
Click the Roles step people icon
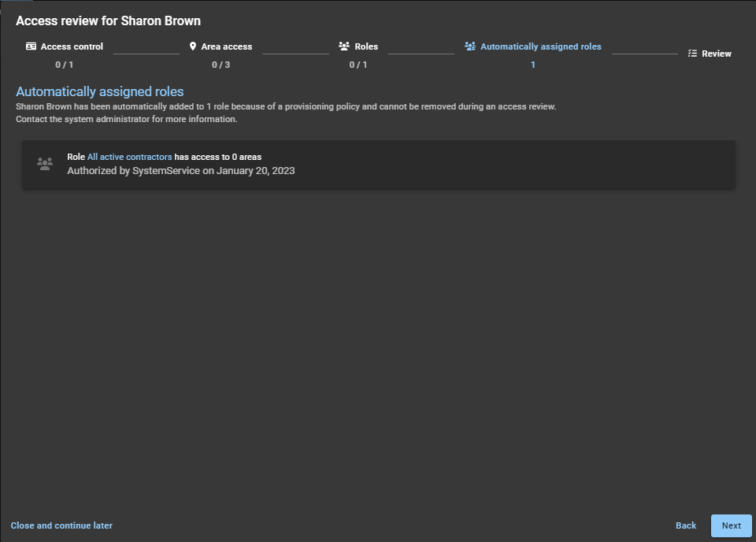coord(344,46)
